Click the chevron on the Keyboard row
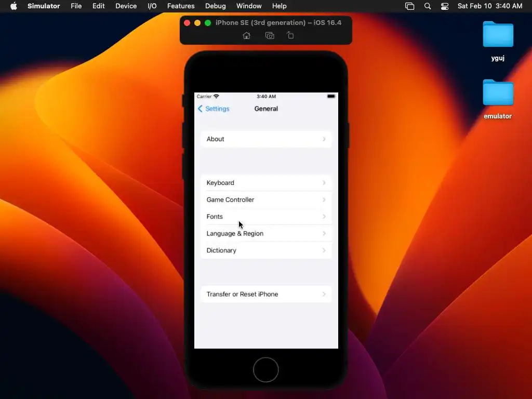Screen dimensions: 532x399 coord(324,183)
